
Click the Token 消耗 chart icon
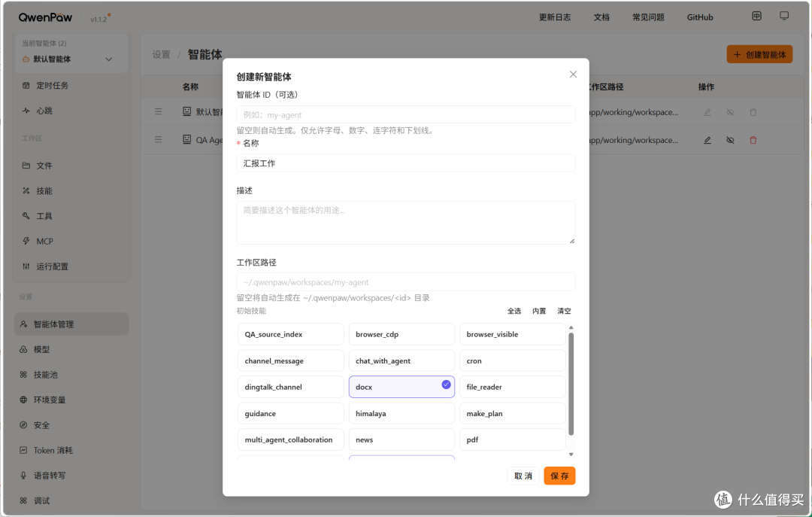pyautogui.click(x=23, y=450)
